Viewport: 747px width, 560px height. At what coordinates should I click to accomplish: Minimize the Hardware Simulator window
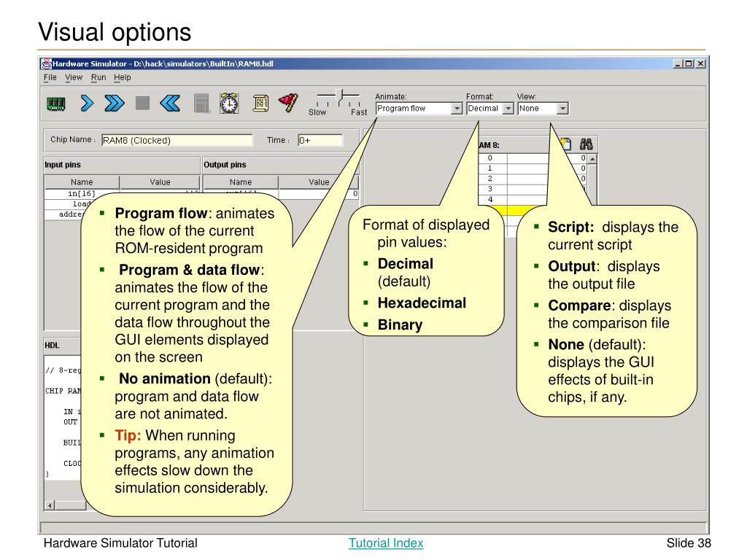(x=678, y=64)
